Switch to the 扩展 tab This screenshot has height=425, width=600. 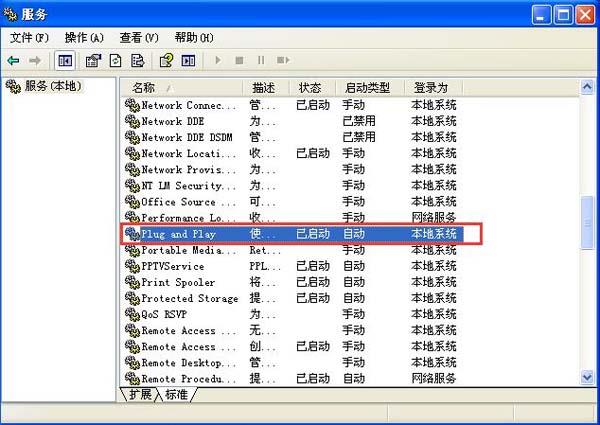140,394
